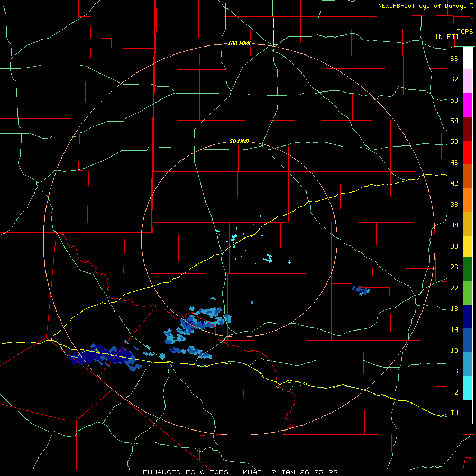Pick the cyan legend swatch
The image size is (476, 476).
467,388
